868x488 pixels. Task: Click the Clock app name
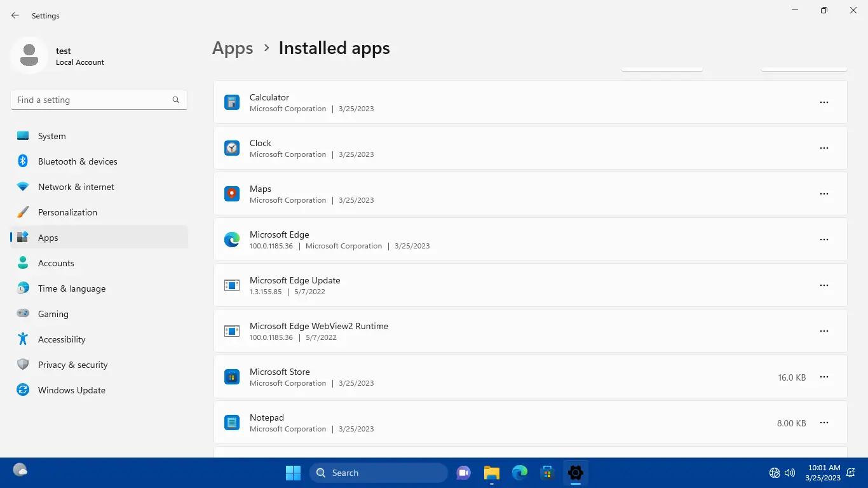(261, 143)
